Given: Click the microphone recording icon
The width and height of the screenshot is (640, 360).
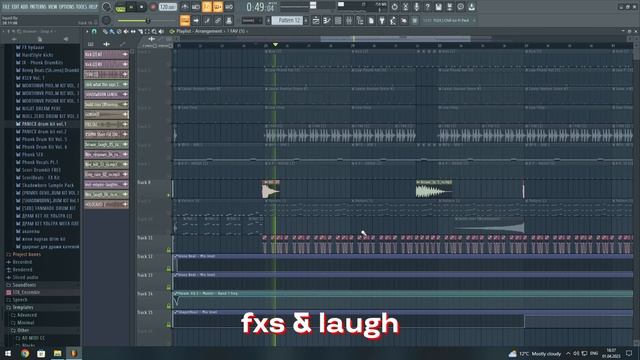Looking at the screenshot, I should pos(416,7).
